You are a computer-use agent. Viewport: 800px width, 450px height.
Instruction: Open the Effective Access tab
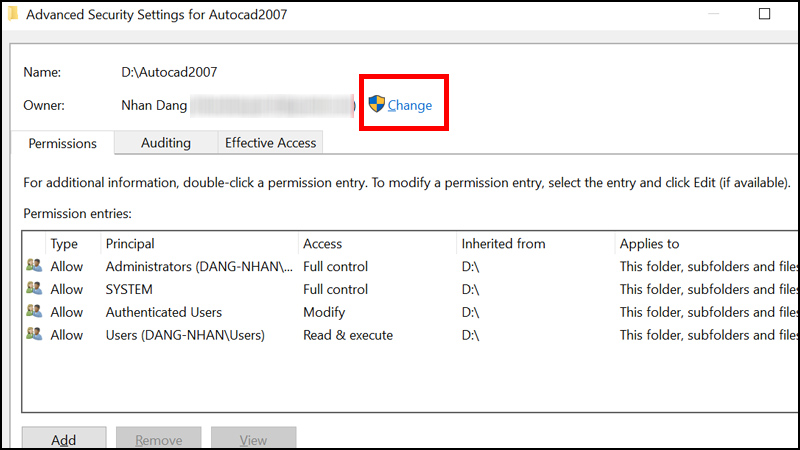click(x=270, y=143)
